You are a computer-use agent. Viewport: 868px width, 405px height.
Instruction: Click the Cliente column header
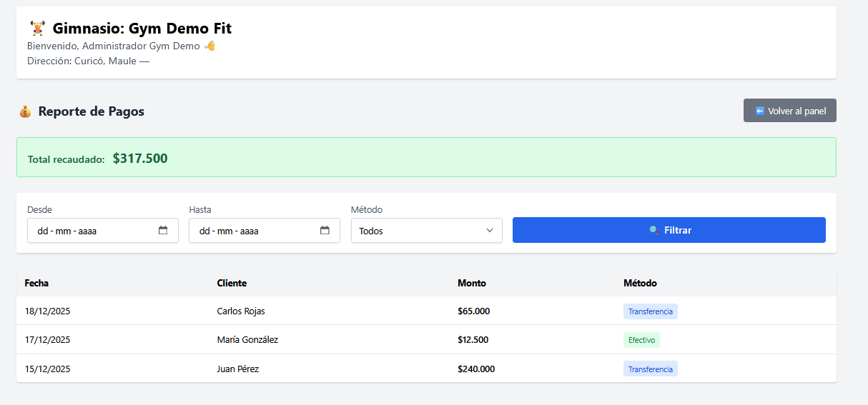pos(232,283)
